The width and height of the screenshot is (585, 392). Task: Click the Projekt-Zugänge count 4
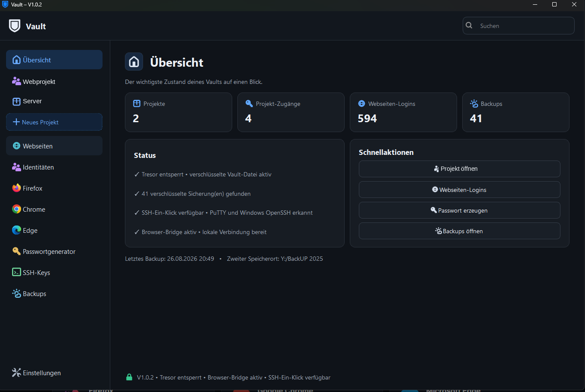(248, 118)
